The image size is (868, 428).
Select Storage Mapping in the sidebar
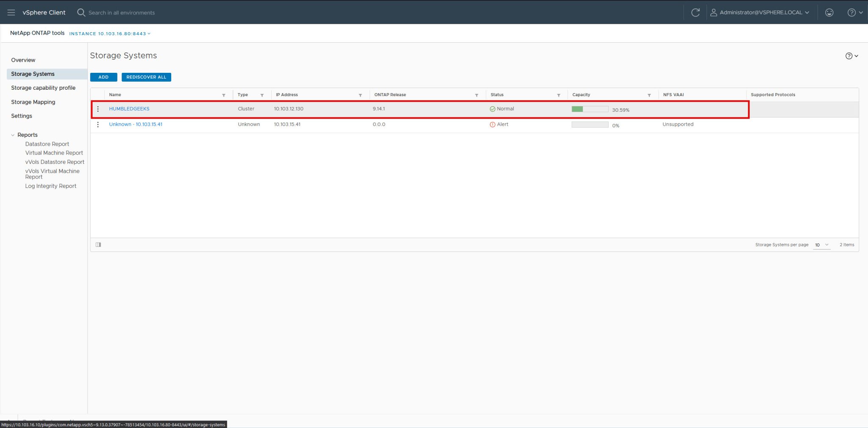(33, 102)
